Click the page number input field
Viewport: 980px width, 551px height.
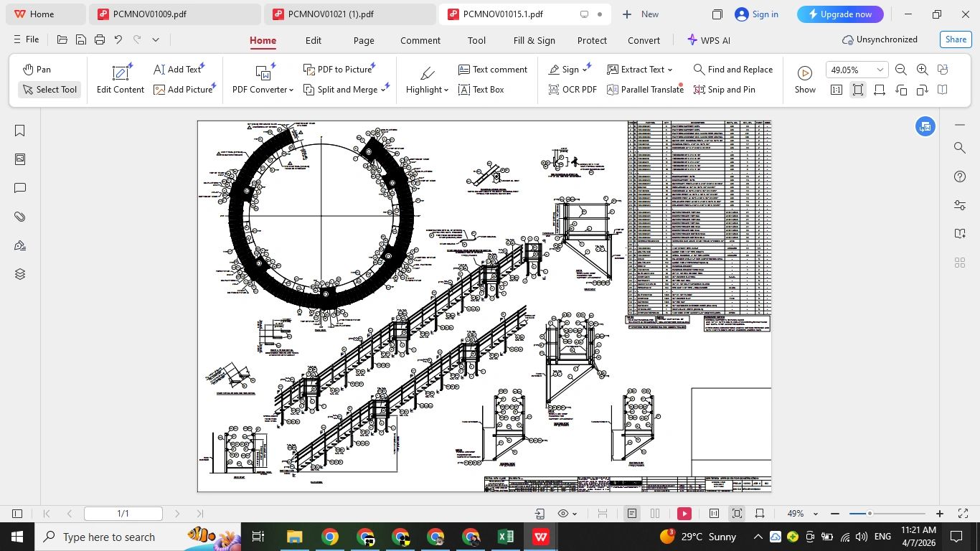pos(123,514)
